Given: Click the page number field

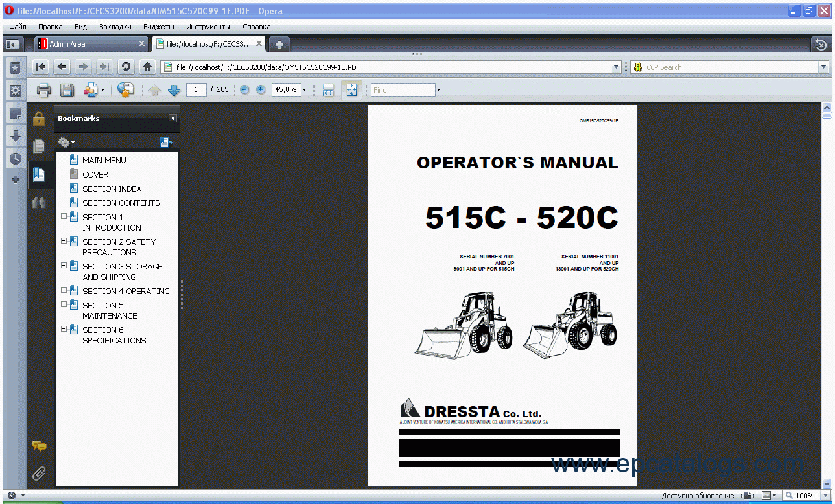Looking at the screenshot, I should click(x=196, y=90).
